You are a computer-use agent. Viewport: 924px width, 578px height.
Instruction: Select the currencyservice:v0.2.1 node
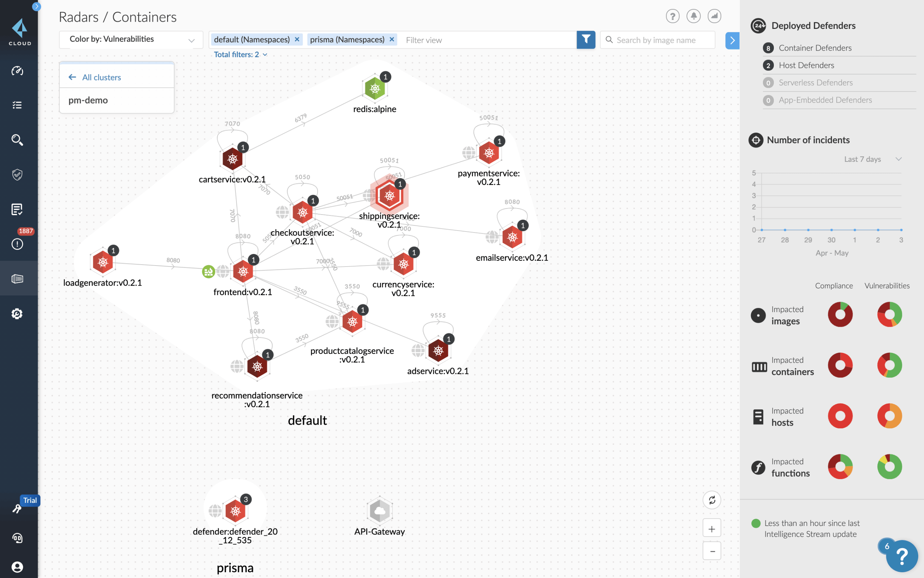(x=403, y=264)
